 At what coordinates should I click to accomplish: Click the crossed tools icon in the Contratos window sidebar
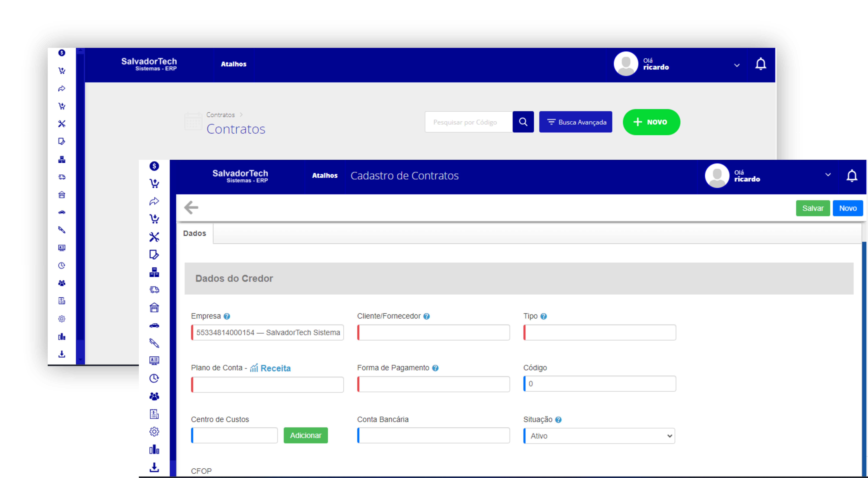[62, 124]
